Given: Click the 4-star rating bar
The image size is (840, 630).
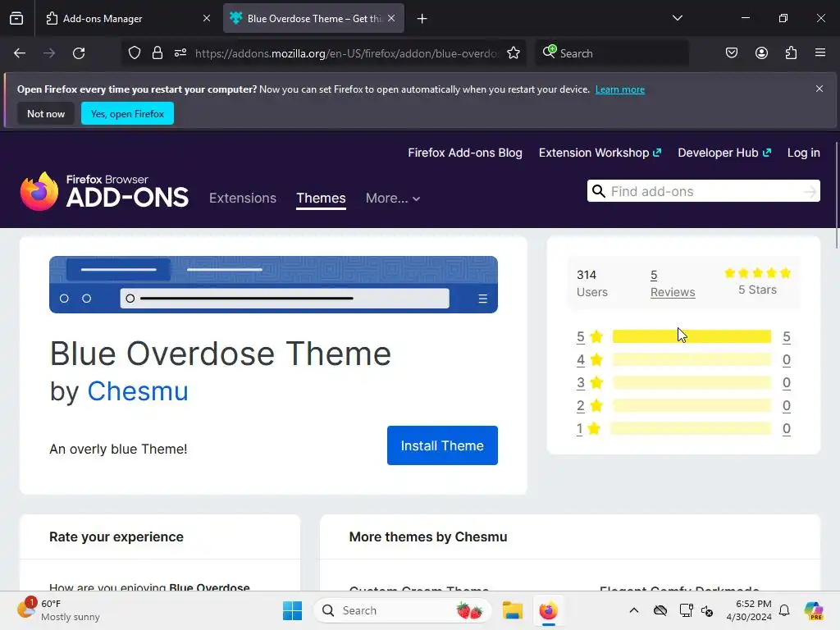Looking at the screenshot, I should point(692,359).
